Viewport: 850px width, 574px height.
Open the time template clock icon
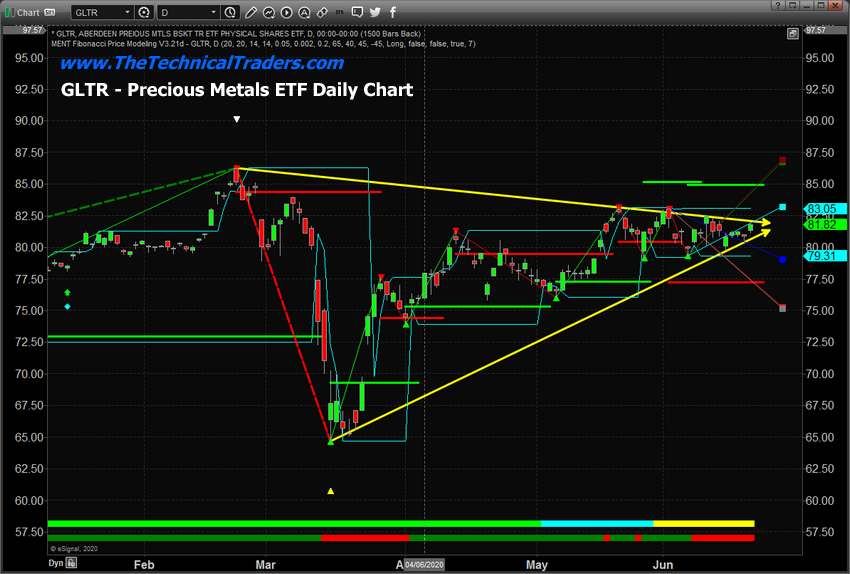tap(230, 12)
